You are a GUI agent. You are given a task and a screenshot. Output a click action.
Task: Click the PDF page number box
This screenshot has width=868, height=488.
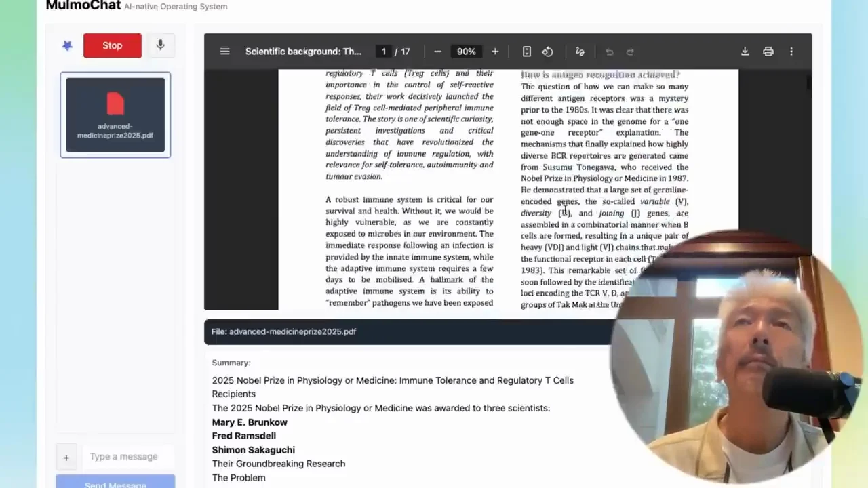coord(384,52)
